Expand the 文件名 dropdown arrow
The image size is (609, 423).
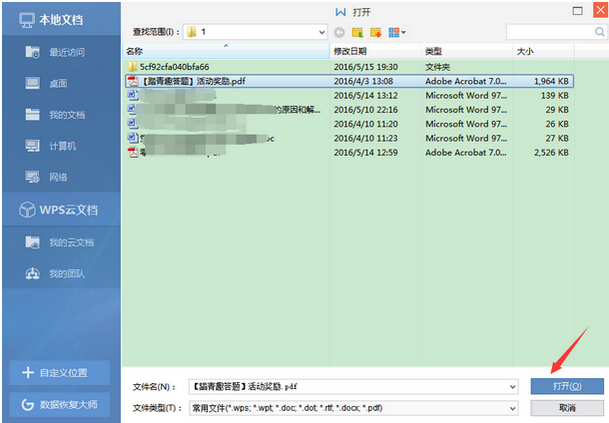pos(513,386)
